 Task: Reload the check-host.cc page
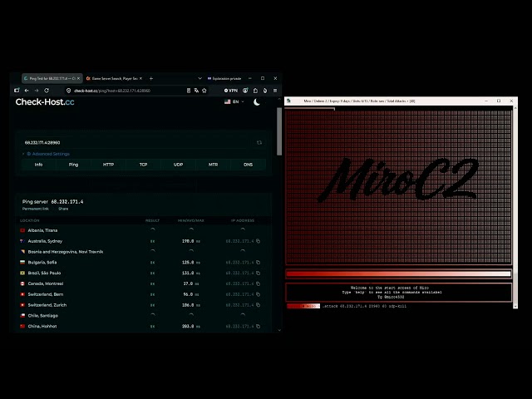[47, 91]
